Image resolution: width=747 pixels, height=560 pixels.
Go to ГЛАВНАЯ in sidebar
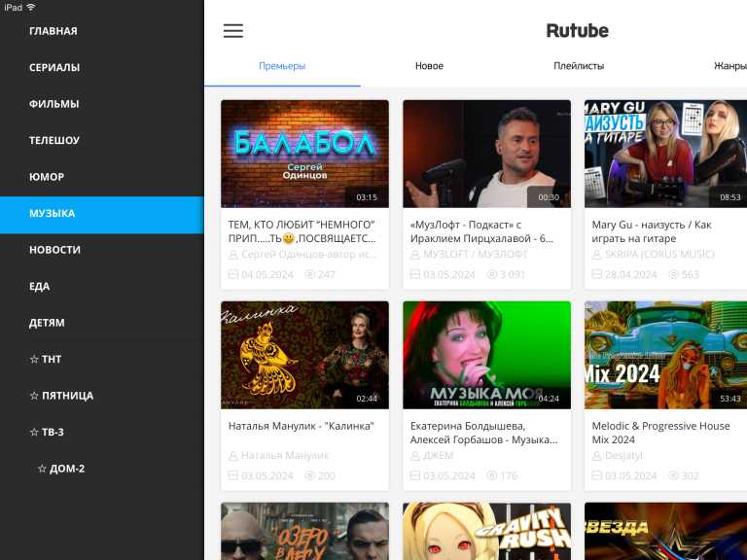click(x=101, y=31)
